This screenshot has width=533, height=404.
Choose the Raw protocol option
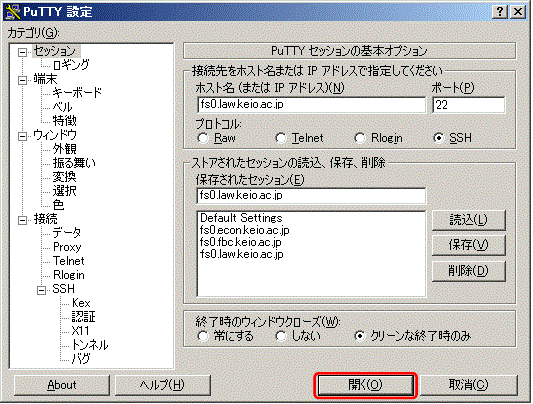(x=203, y=138)
